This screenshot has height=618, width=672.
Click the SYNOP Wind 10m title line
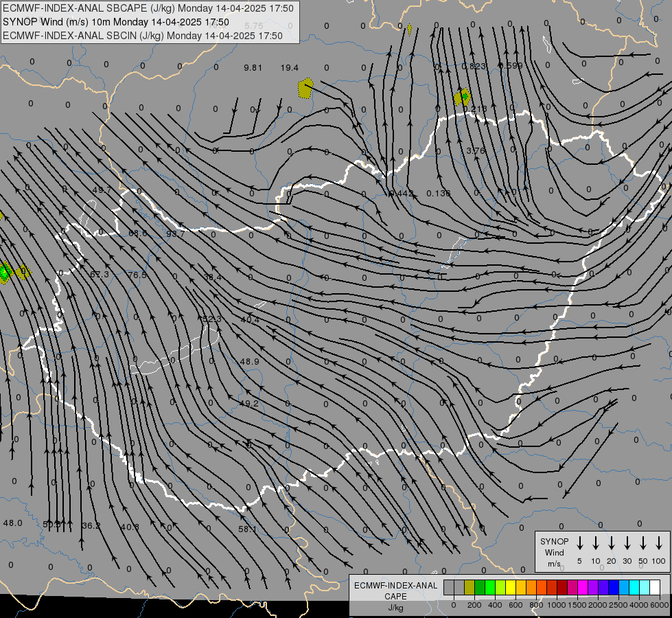[x=116, y=22]
